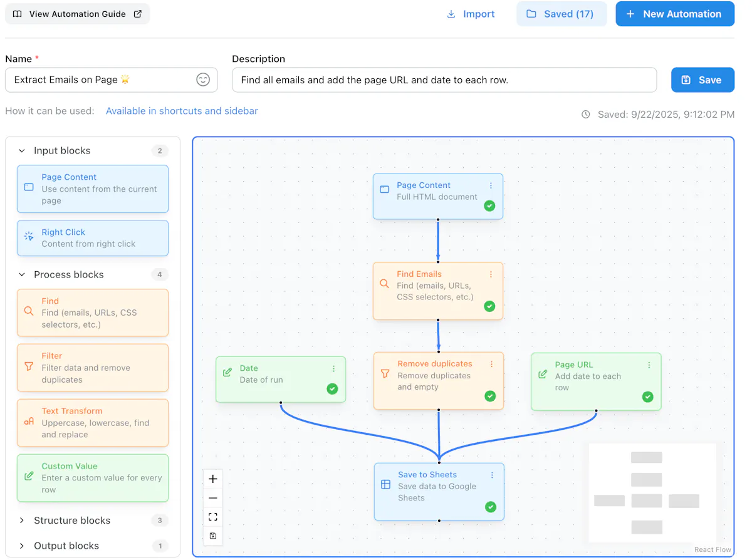Viewport: 752px width, 560px height.
Task: Open the Page URL node's three-dot menu
Action: 649,365
